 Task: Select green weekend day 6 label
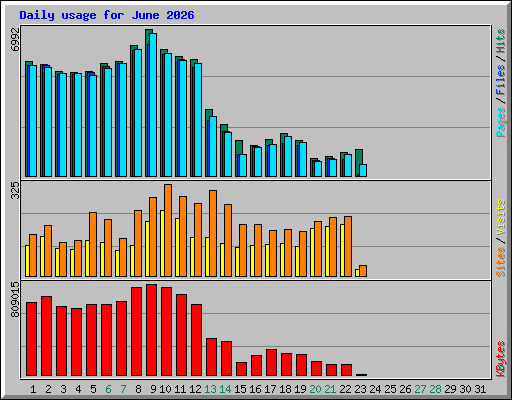108,389
